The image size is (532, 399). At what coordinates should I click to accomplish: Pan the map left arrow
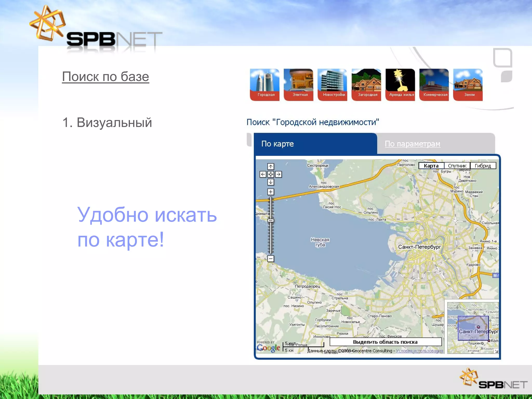(263, 174)
